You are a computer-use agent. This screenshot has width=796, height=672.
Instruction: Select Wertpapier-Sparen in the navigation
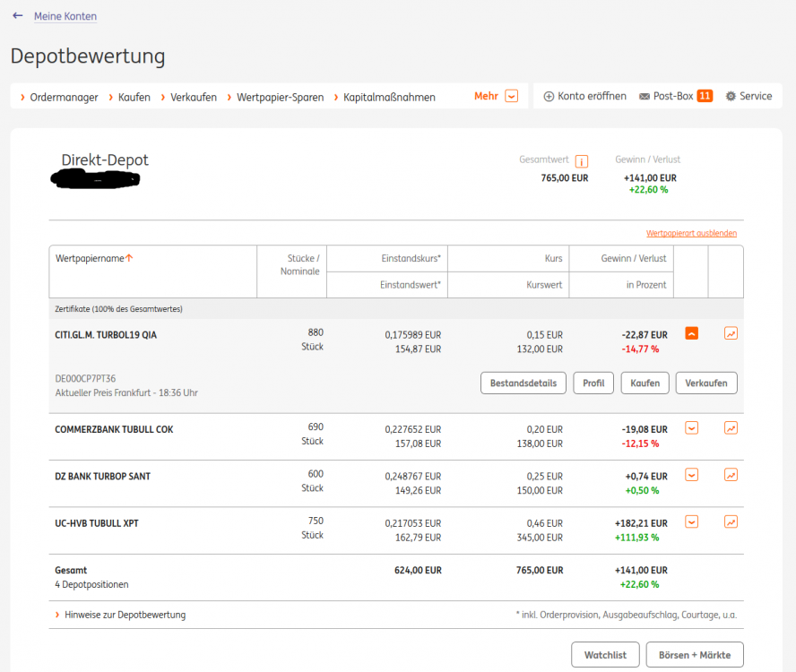click(x=280, y=97)
